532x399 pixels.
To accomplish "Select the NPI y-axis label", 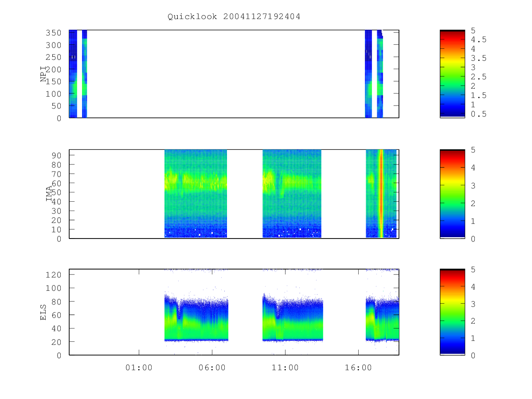I will 43,74.
